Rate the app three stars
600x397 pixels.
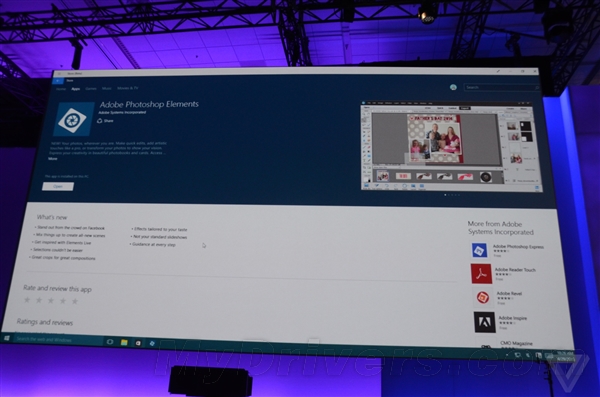51,301
